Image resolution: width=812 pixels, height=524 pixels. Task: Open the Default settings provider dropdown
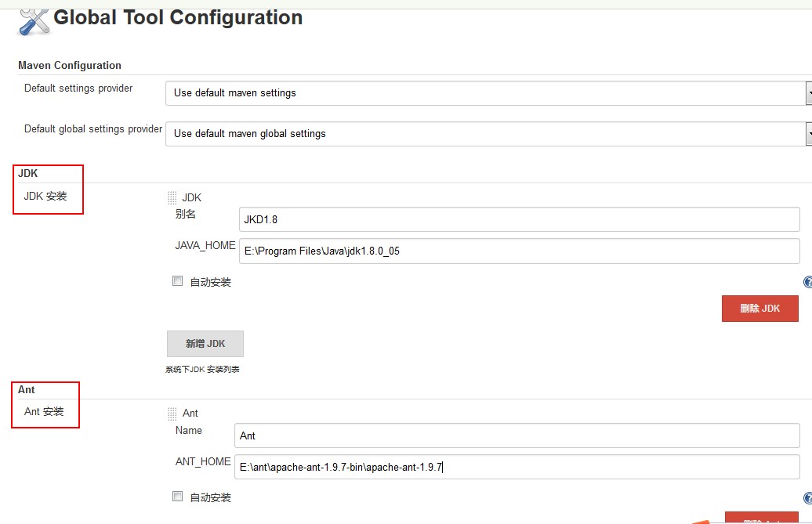486,92
